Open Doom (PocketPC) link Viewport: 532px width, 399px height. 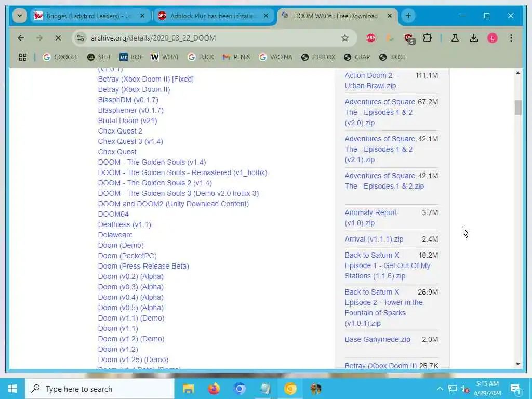(127, 256)
